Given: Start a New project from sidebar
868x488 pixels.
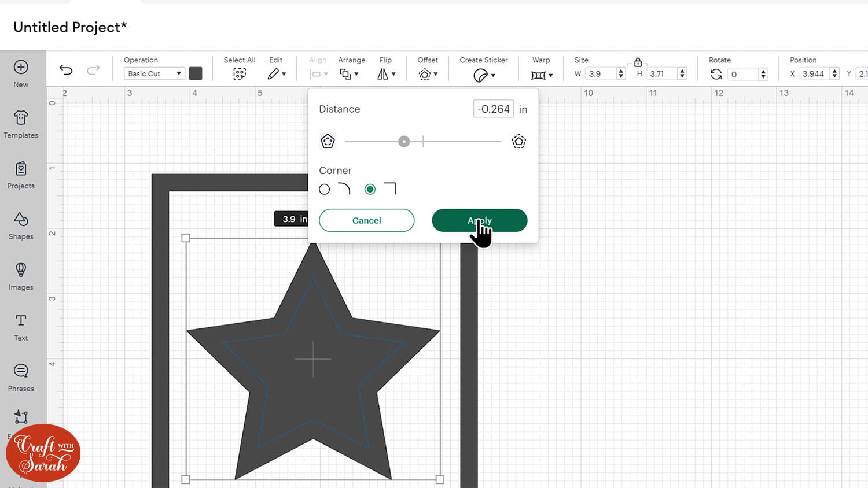Looking at the screenshot, I should [x=21, y=73].
